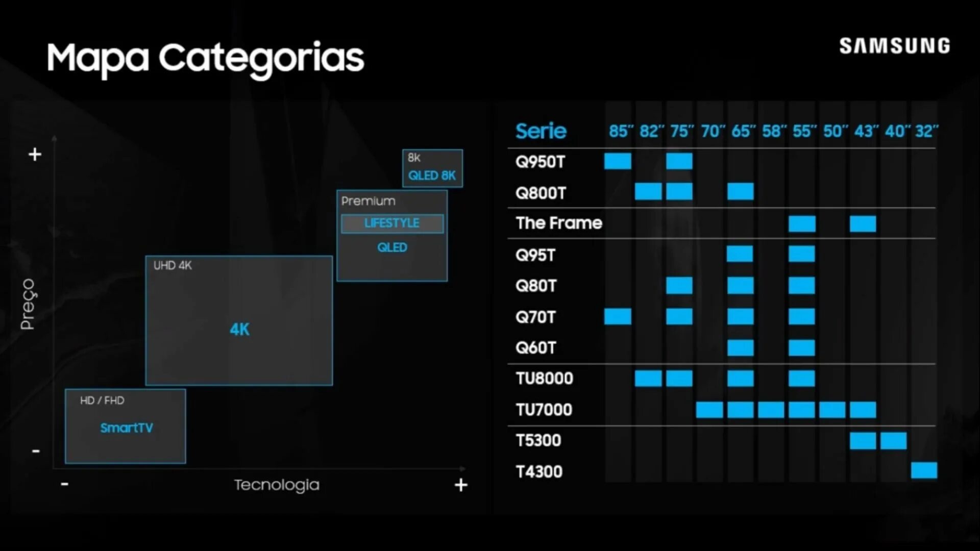Select the TU8000 series row label

coord(544,379)
